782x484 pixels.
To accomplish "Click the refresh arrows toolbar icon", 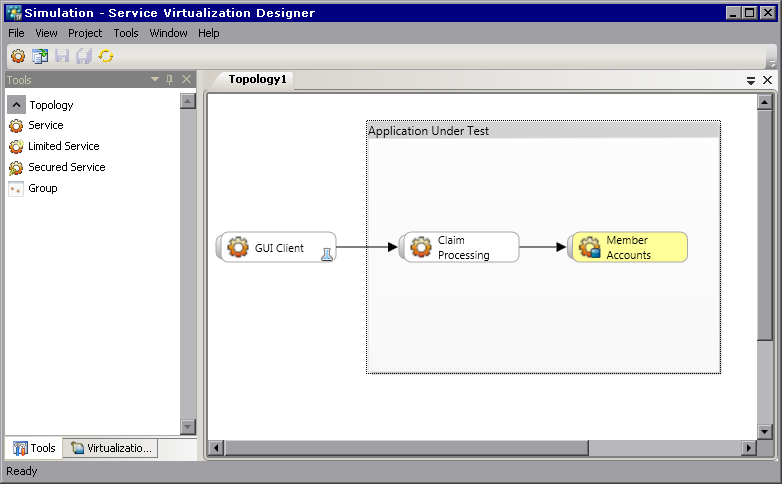I will (105, 57).
